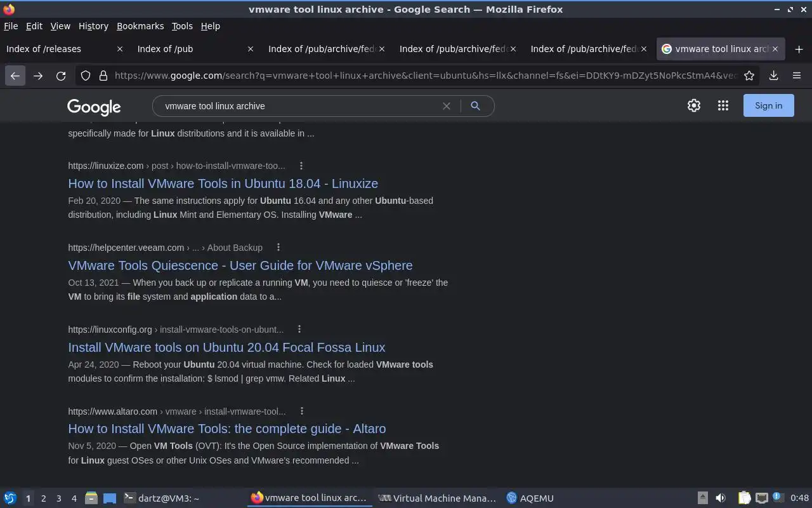Go to Google homepage via logo
The image size is (812, 508).
pyautogui.click(x=94, y=107)
